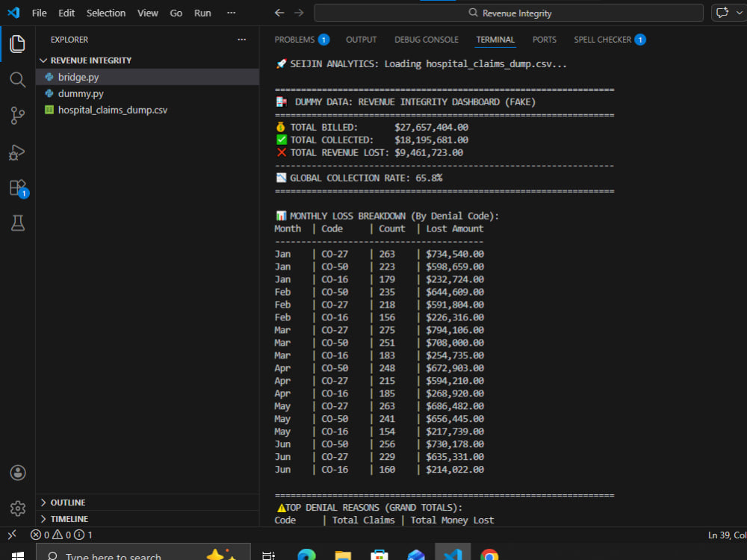Open the Extensions view with badge
This screenshot has width=747, height=560.
click(19, 189)
